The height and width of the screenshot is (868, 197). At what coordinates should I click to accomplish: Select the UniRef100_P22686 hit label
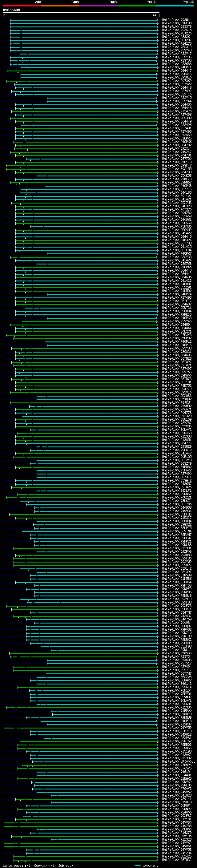pos(177,64)
